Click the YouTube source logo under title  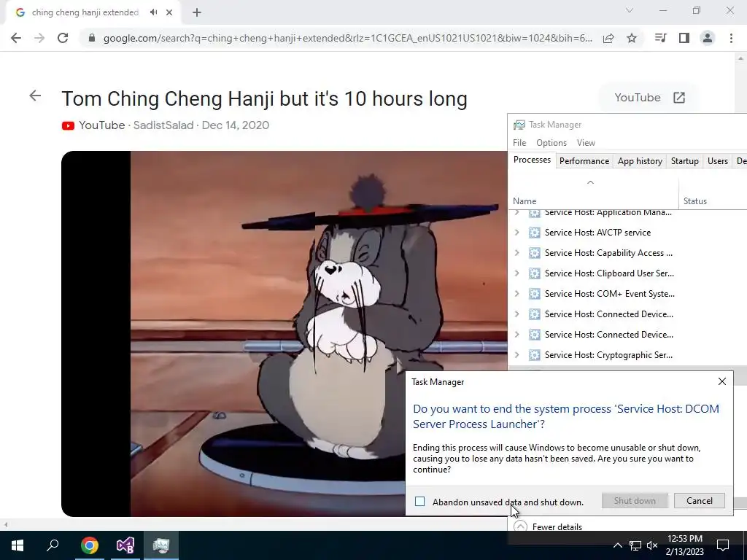pyautogui.click(x=68, y=125)
